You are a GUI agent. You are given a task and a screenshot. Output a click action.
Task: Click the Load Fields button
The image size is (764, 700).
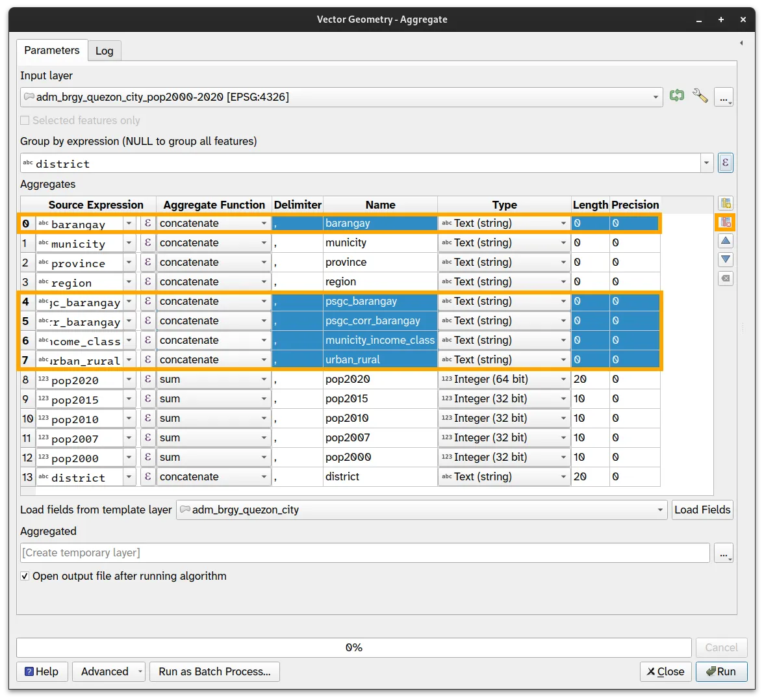coord(702,510)
